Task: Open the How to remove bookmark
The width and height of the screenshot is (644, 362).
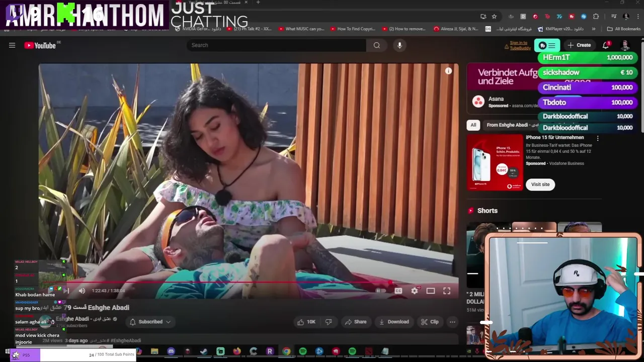Action: [x=404, y=29]
